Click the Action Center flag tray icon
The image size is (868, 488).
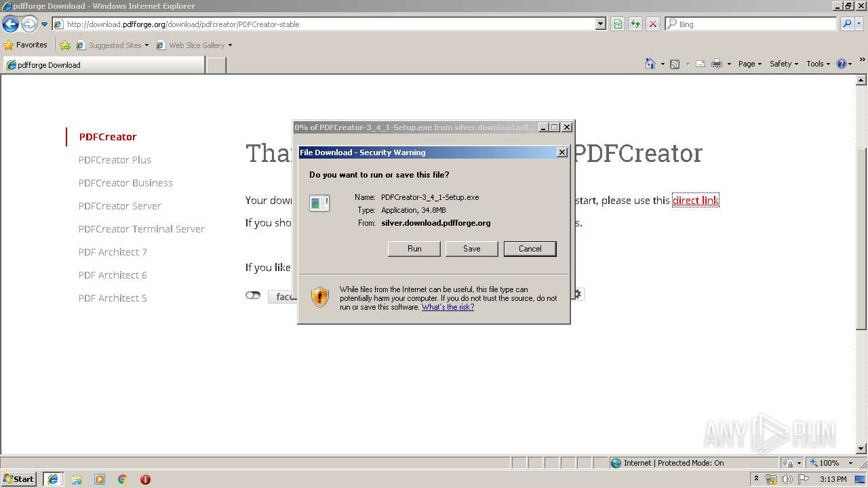click(x=803, y=479)
